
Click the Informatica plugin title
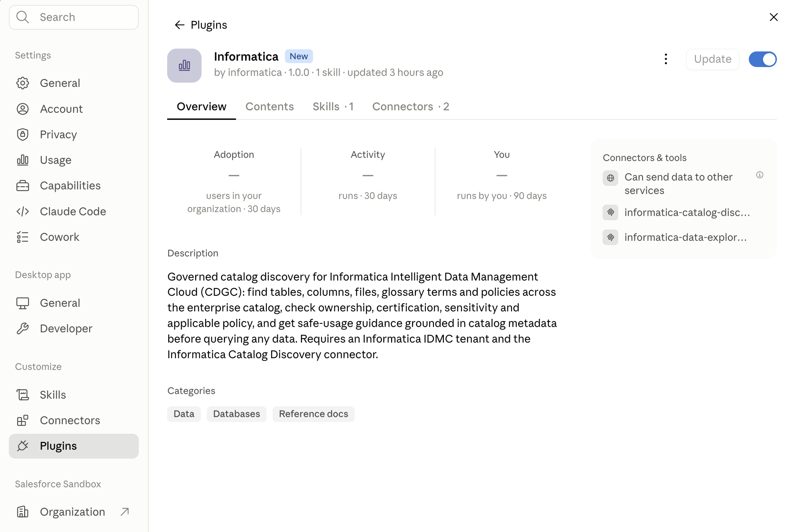coord(246,56)
